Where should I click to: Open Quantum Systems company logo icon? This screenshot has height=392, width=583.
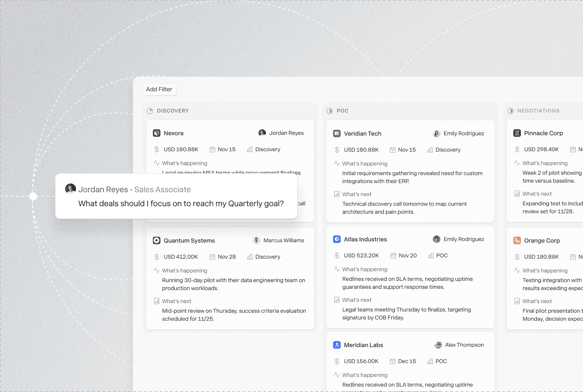tap(156, 240)
